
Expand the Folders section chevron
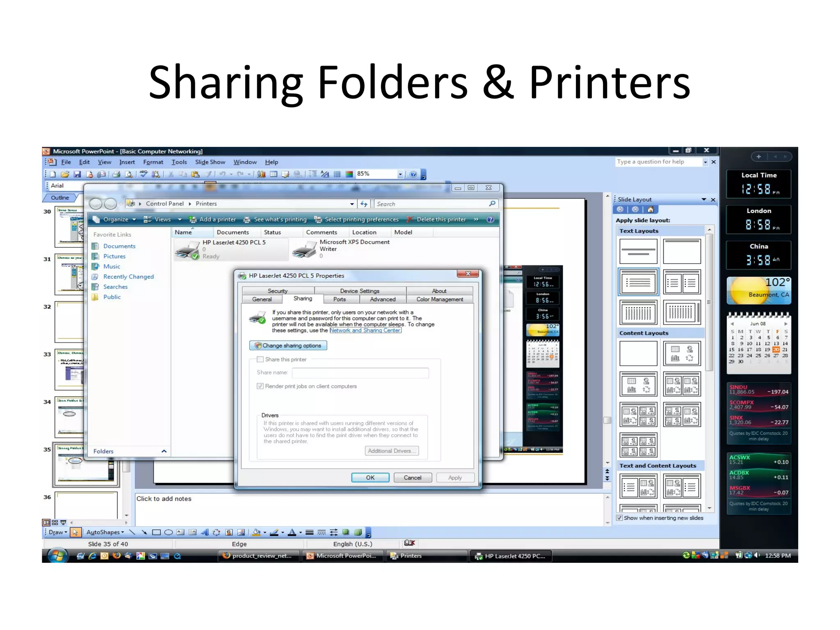pos(164,451)
